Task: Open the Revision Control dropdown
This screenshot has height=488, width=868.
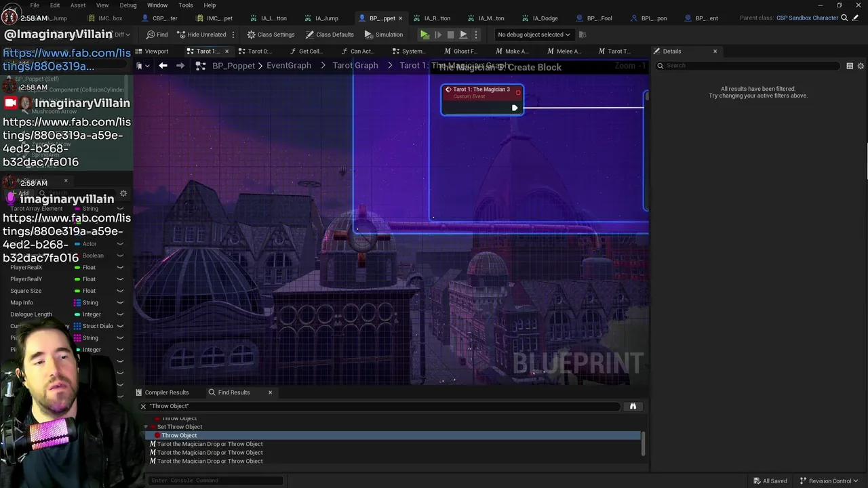Action: click(830, 481)
